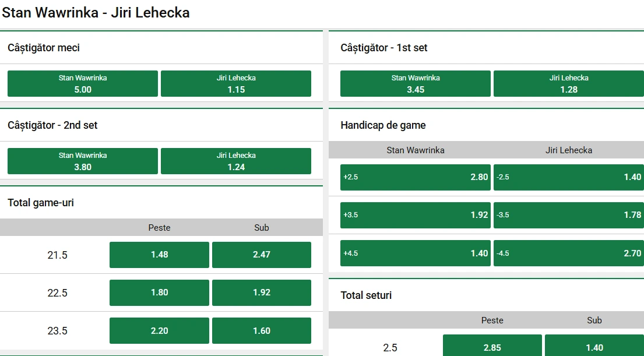Bet Peste 21.5 total games at 1.48
Screen dimensions: 644x356
[x=159, y=255]
